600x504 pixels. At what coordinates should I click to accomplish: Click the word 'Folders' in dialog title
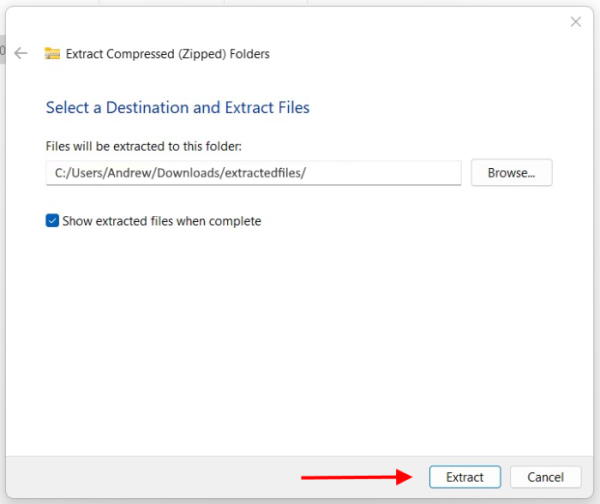pos(249,54)
